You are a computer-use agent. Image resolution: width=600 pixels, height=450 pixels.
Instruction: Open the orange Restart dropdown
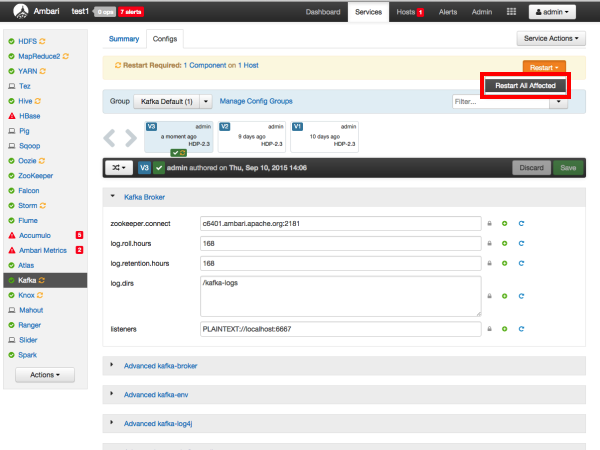pyautogui.click(x=544, y=67)
